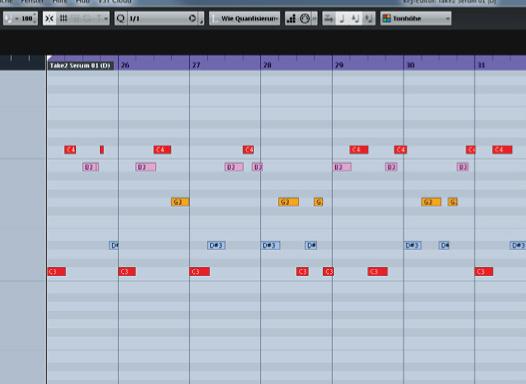
Task: Select the C3 note at the part start
Action: click(x=57, y=272)
